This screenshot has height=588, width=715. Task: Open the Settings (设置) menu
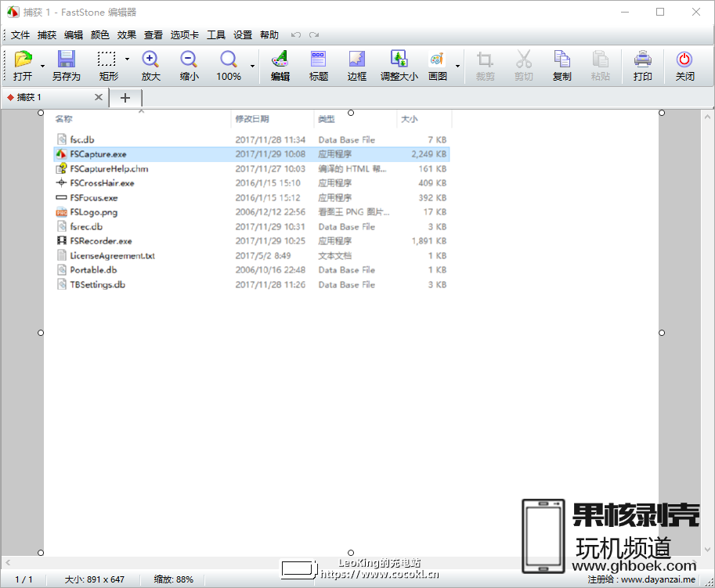click(x=243, y=35)
